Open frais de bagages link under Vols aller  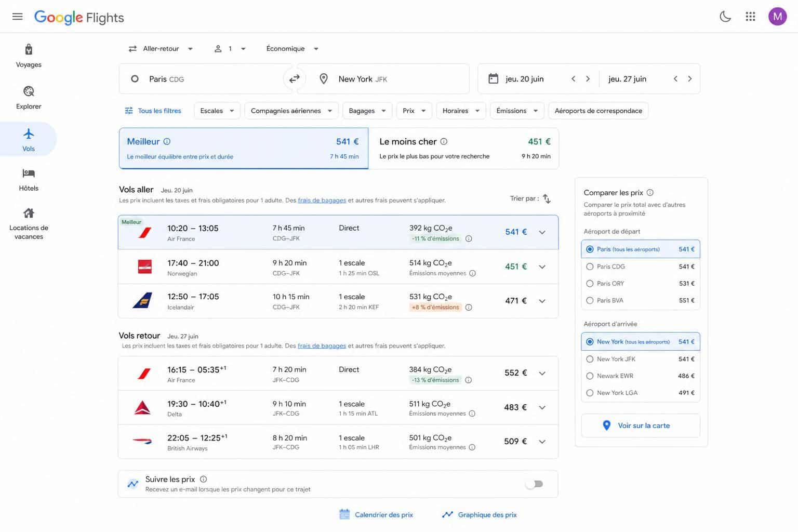point(322,201)
